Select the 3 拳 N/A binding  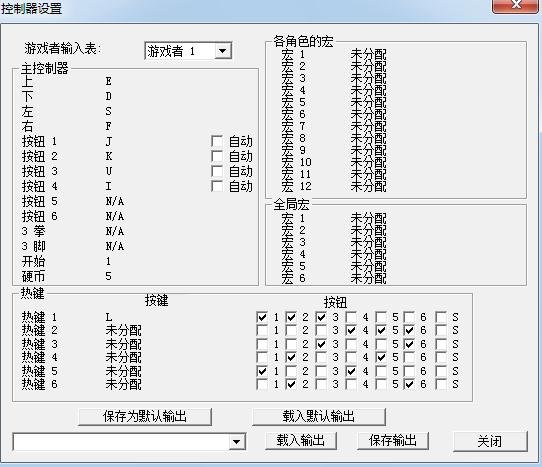point(115,231)
